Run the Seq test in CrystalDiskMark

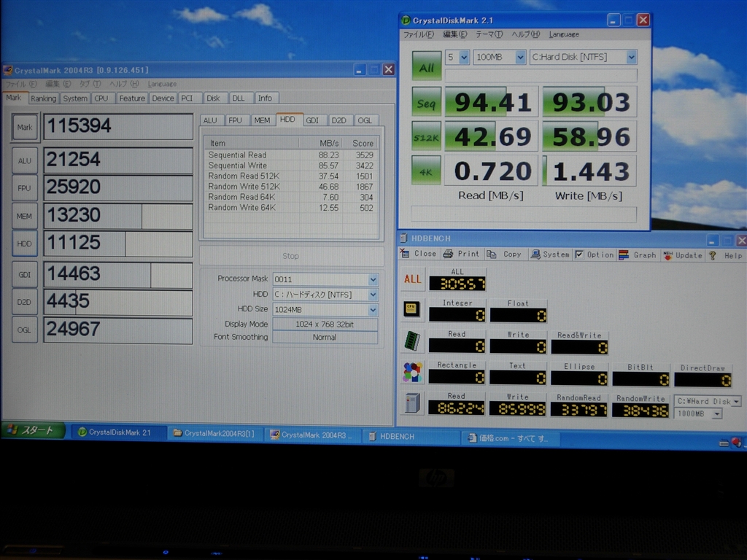426,103
